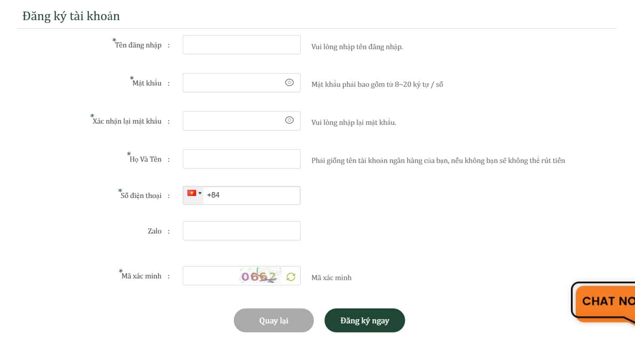Click the Tên đăng nhập label
This screenshot has width=635, height=364.
138,45
